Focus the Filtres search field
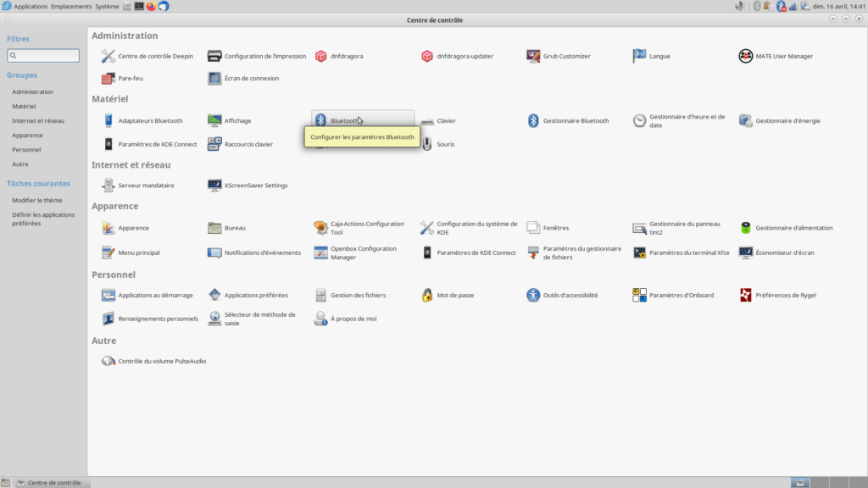868x488 pixels. pos(43,55)
